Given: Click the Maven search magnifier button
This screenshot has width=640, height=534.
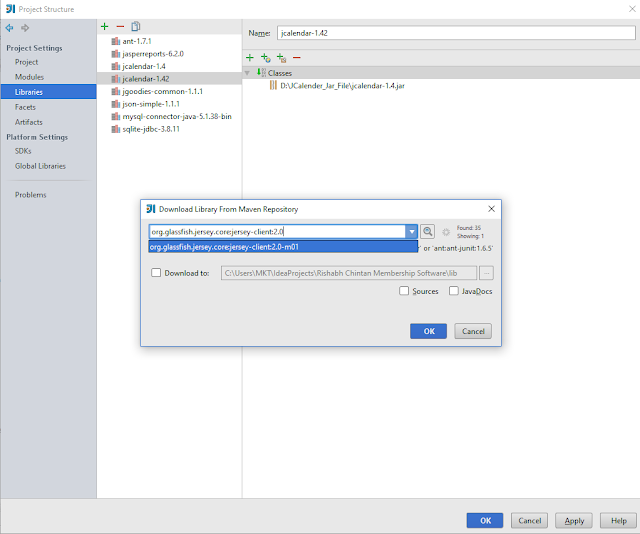Looking at the screenshot, I should coord(427,232).
